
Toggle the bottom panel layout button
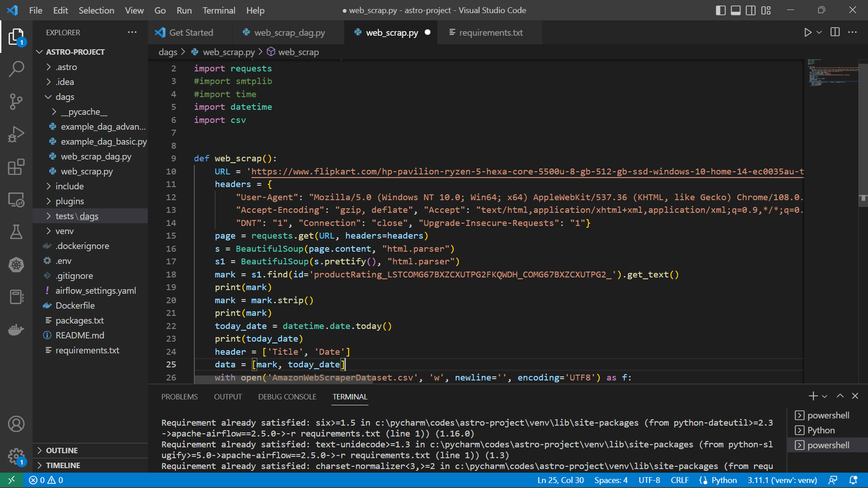click(x=736, y=10)
